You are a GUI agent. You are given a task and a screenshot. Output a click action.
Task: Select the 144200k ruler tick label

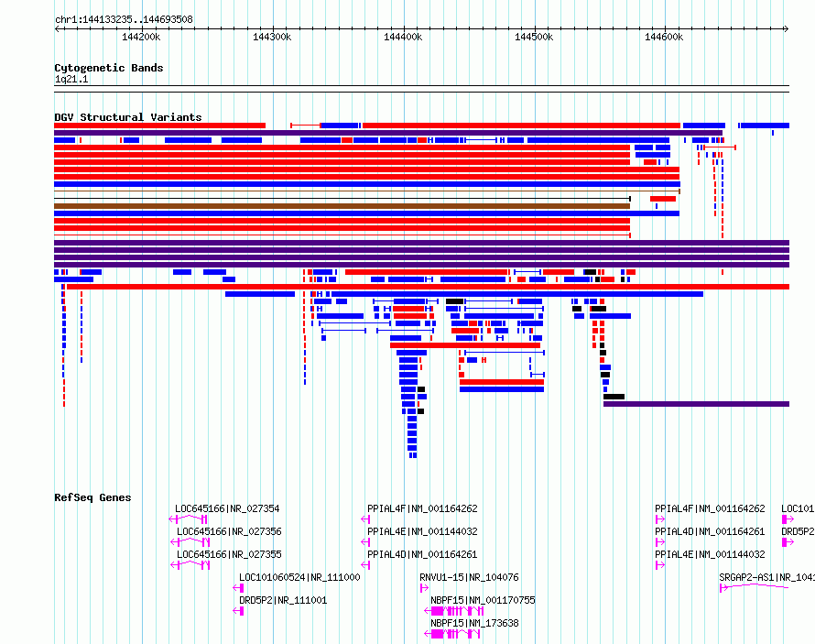pos(141,37)
